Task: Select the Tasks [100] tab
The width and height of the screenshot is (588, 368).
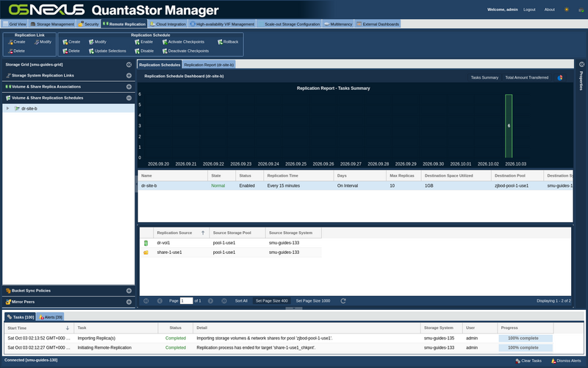Action: click(x=21, y=317)
